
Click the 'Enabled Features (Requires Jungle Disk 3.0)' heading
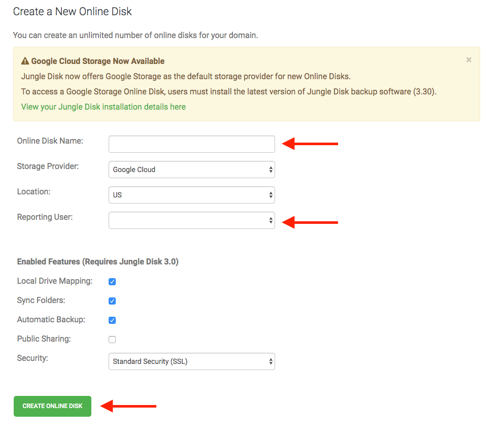(98, 262)
